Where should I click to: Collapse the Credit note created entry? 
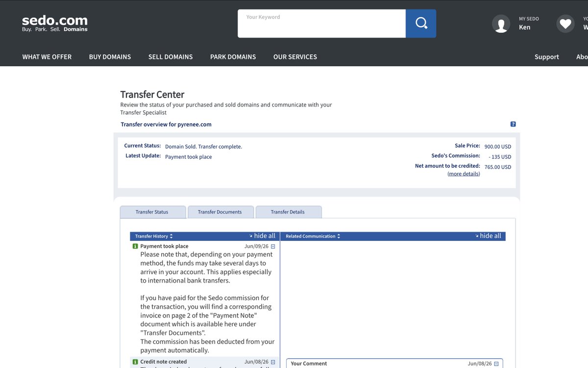(x=273, y=362)
